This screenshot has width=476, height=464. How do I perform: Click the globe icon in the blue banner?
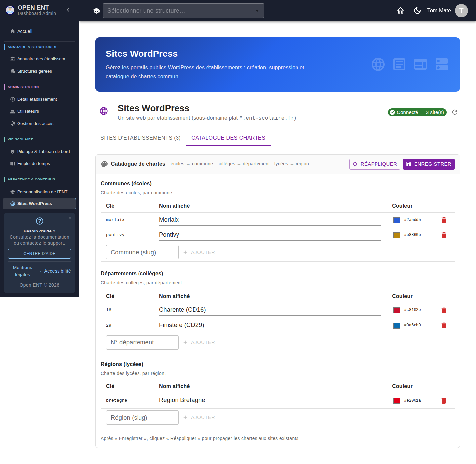[x=378, y=64]
